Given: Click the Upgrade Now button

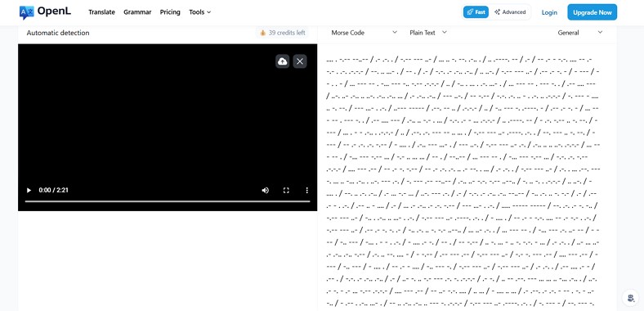Looking at the screenshot, I should 593,12.
